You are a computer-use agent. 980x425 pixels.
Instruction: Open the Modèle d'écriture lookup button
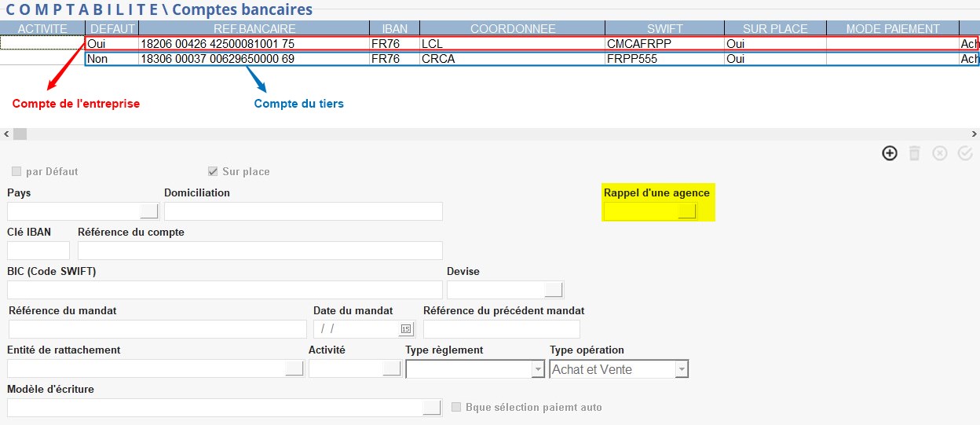(432, 408)
